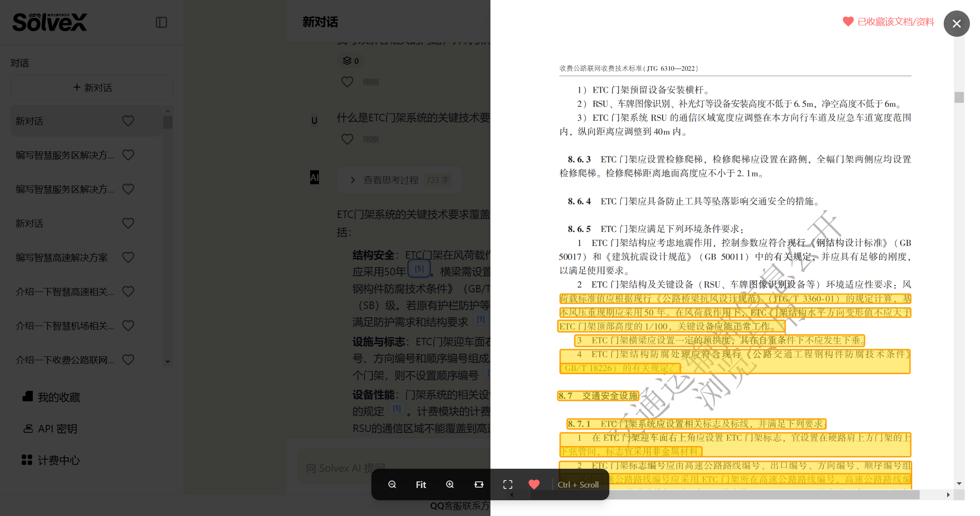Like the first message with heart icon

pos(347,82)
